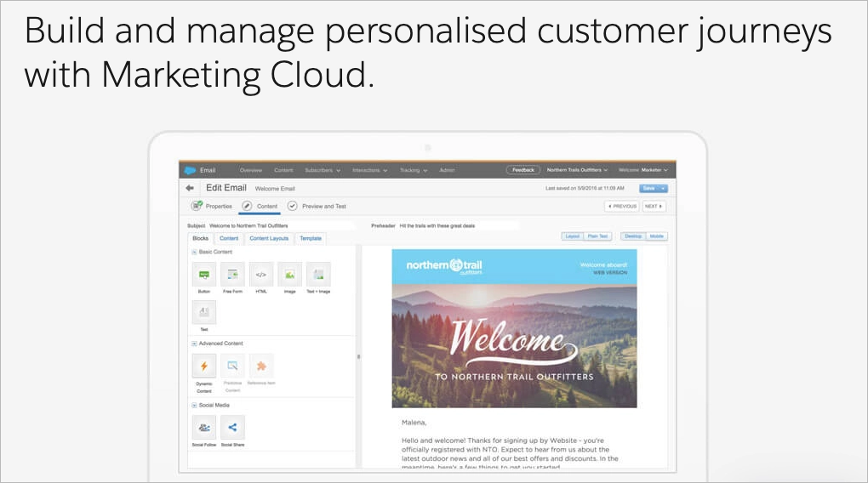The image size is (868, 483).
Task: Click the Preview and Test checkmark icon
Action: (292, 206)
